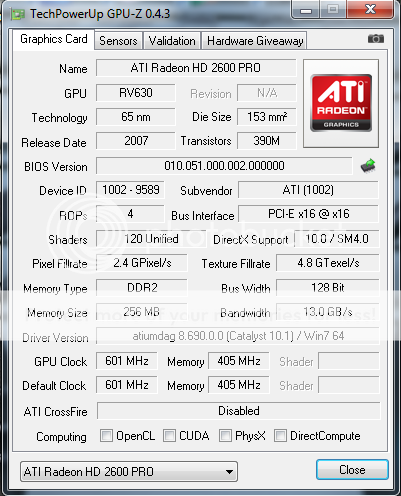Toggle the CUDA checkbox
This screenshot has width=401, height=496.
(169, 435)
